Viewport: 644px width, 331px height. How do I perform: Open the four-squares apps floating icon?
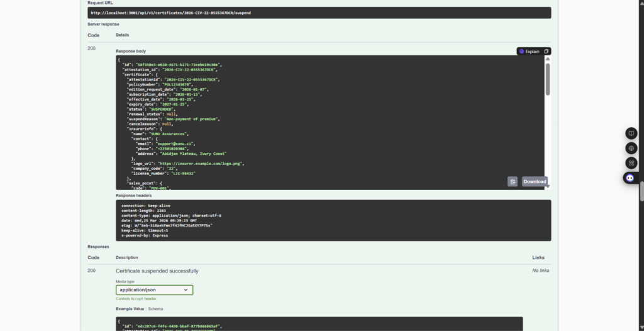coord(631,163)
